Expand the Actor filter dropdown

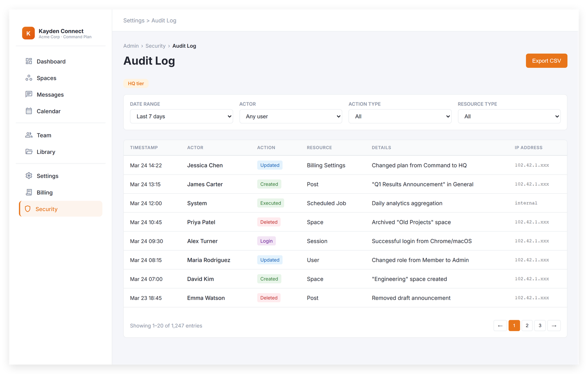pyautogui.click(x=291, y=116)
